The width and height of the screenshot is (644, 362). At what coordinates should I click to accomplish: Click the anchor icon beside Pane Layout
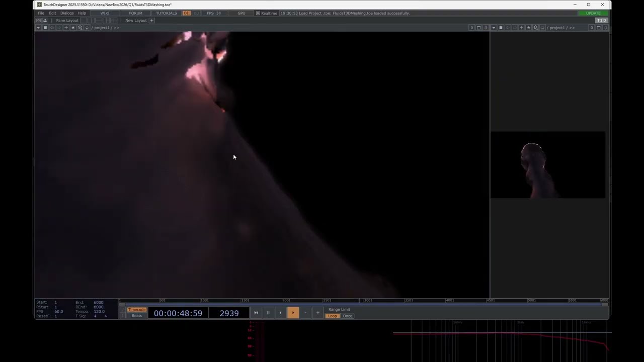(45, 20)
